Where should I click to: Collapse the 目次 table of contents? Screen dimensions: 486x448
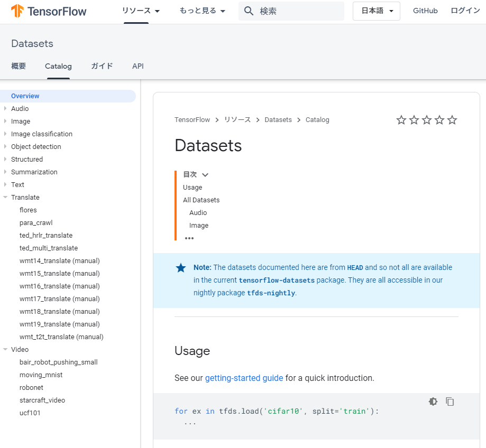205,174
